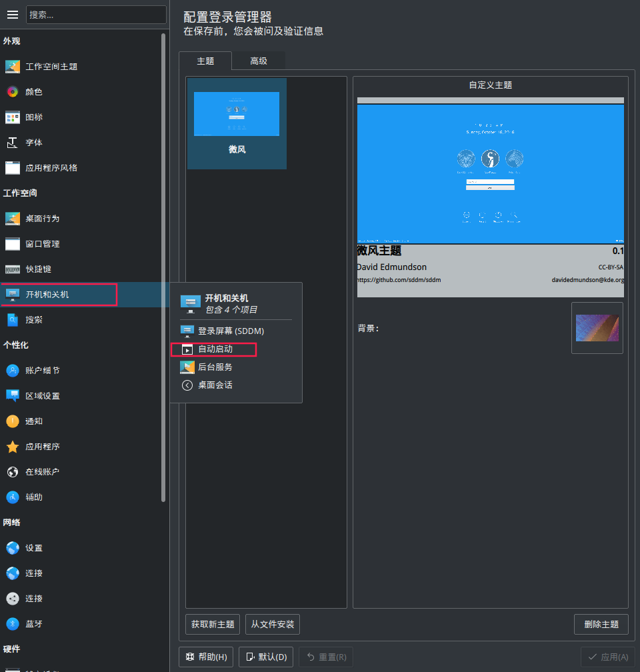Open the 颜色 (Colors) settings icon
The image size is (640, 672).
[x=12, y=91]
